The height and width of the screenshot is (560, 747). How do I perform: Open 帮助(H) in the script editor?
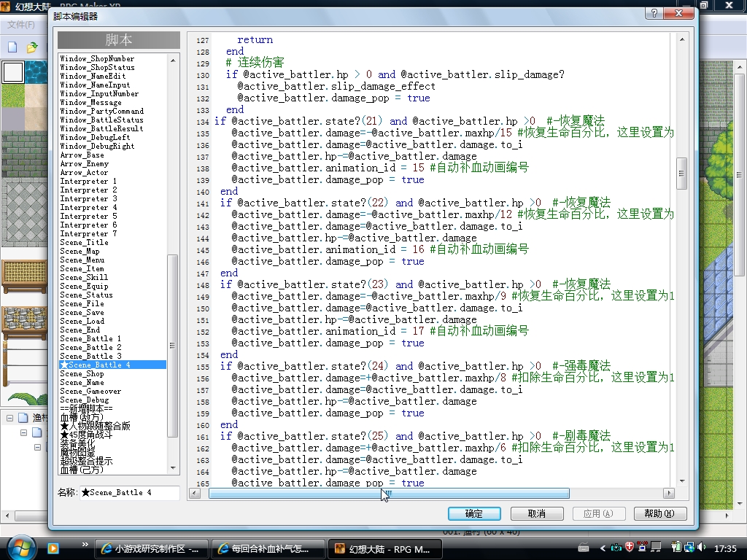pos(660,514)
